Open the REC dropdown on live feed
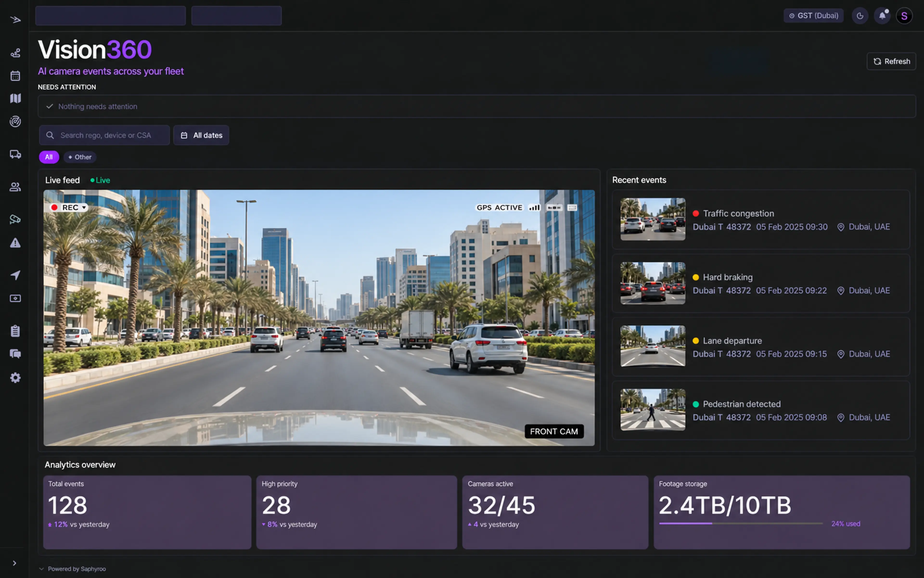This screenshot has height=578, width=924. click(69, 207)
